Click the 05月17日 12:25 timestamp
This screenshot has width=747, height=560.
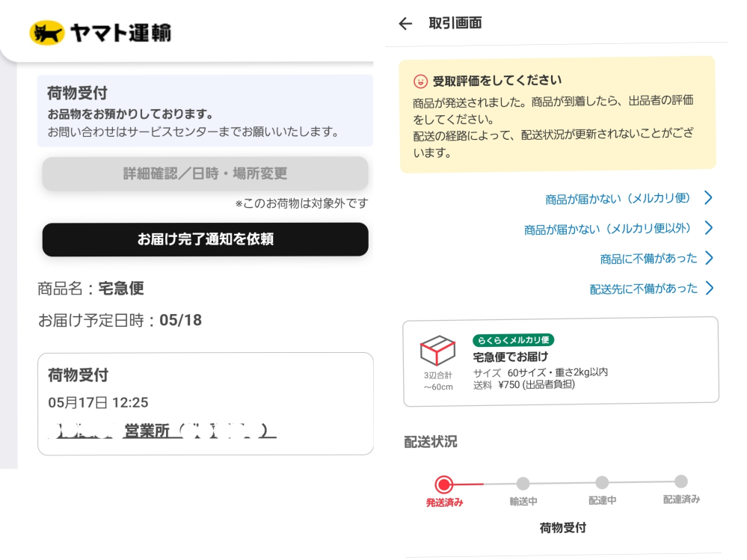click(98, 403)
